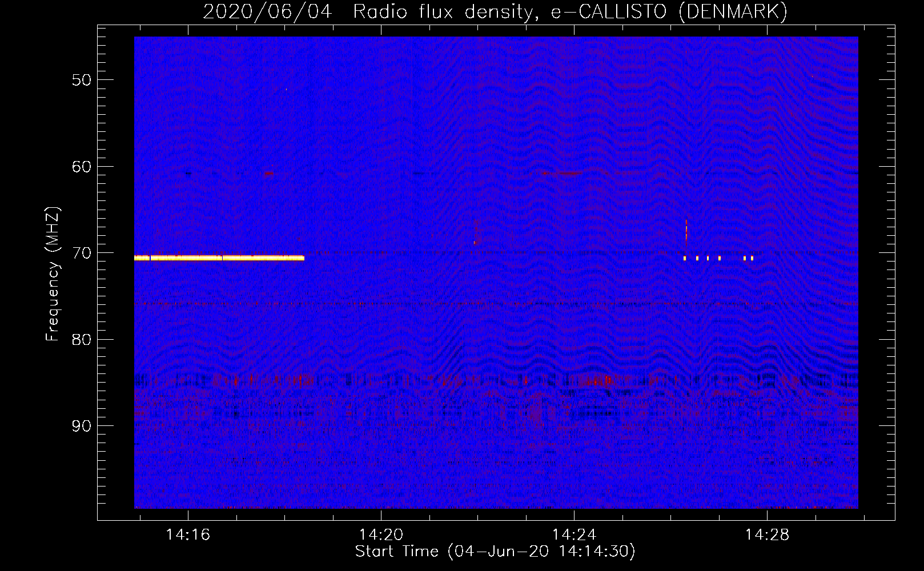This screenshot has height=571, width=924.
Task: Click the red streak near 61 MHz around 14:24
Action: pyautogui.click(x=562, y=173)
